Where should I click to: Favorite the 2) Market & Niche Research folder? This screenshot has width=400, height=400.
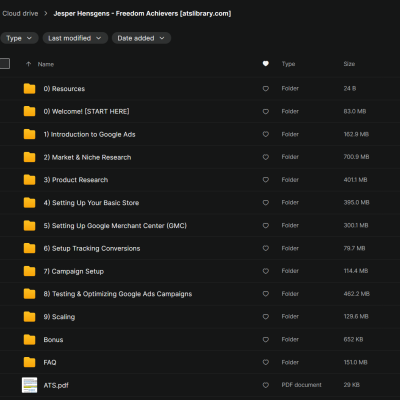click(266, 157)
